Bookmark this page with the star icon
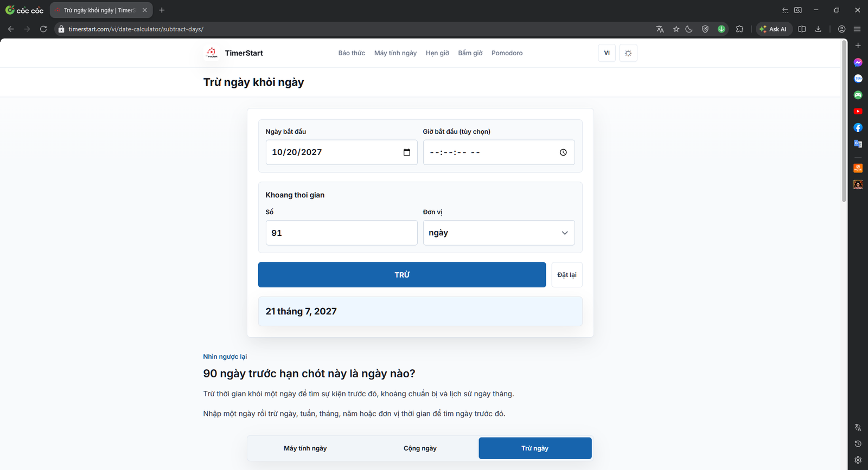This screenshot has width=868, height=470. [x=676, y=29]
